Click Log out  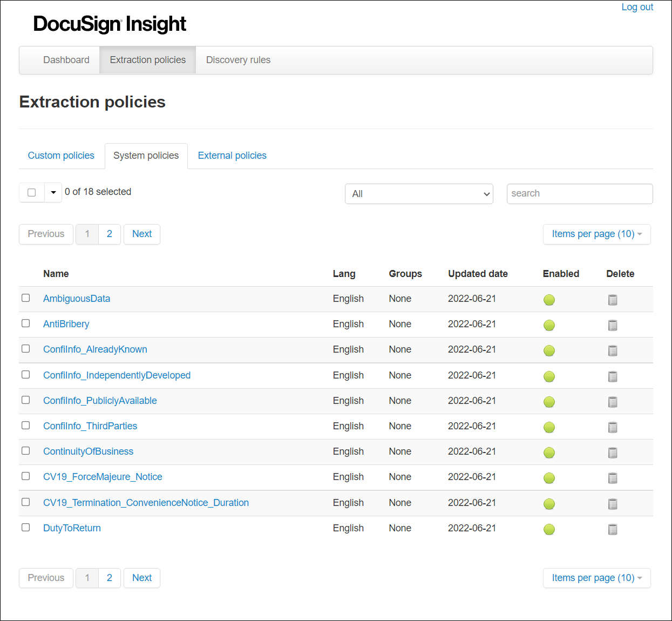[x=637, y=7]
